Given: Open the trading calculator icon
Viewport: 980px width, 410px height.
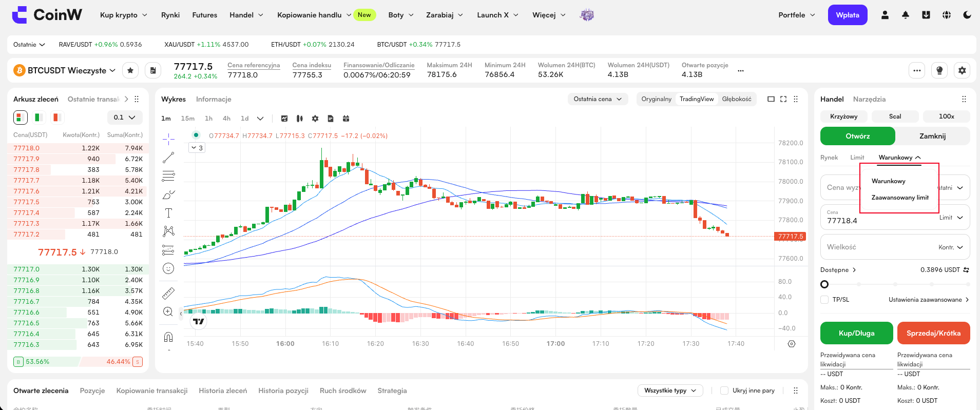Looking at the screenshot, I should coord(153,70).
